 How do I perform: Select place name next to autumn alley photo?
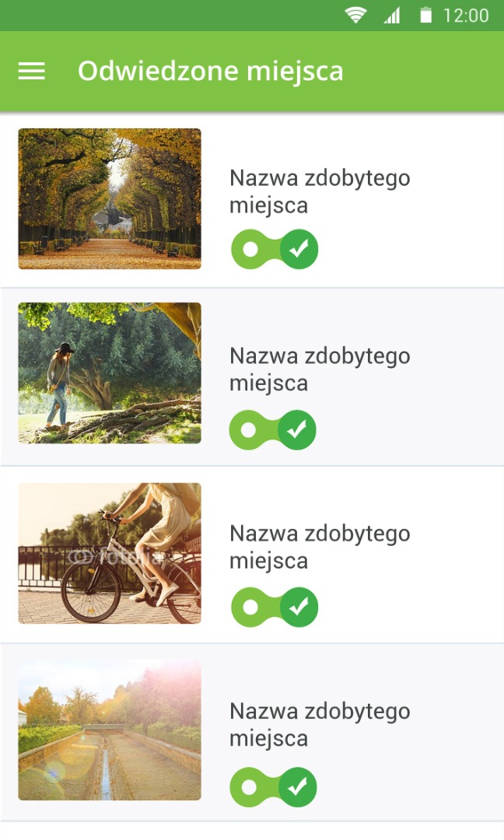click(320, 191)
